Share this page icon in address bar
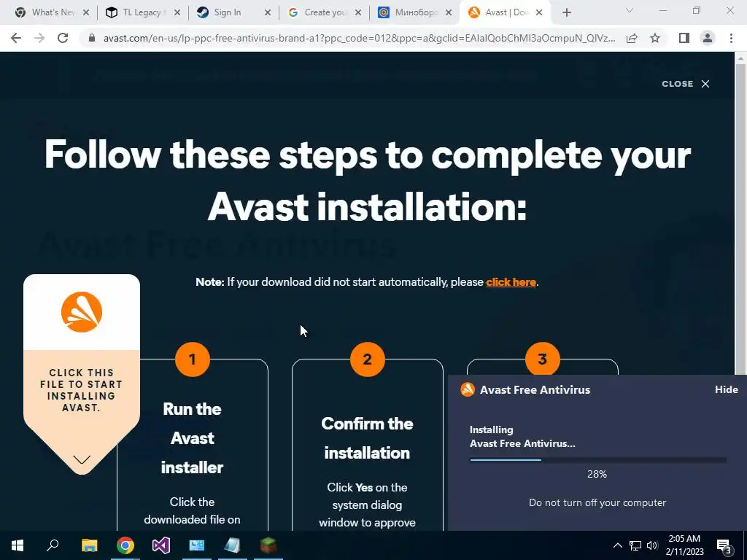 (x=632, y=38)
